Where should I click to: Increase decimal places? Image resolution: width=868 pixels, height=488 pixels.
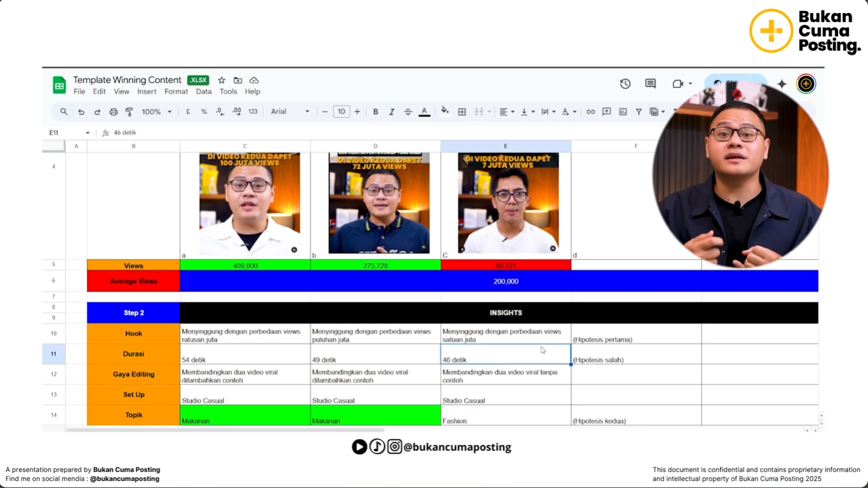[236, 112]
